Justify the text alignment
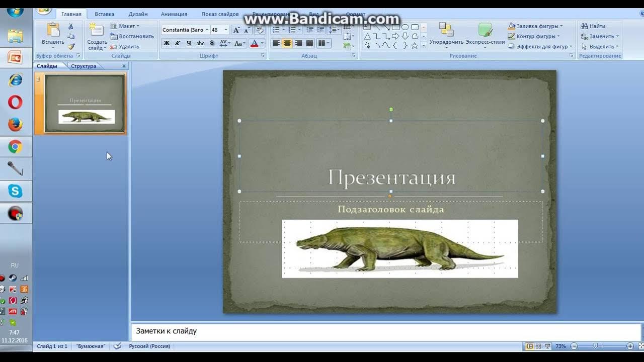 tap(310, 43)
